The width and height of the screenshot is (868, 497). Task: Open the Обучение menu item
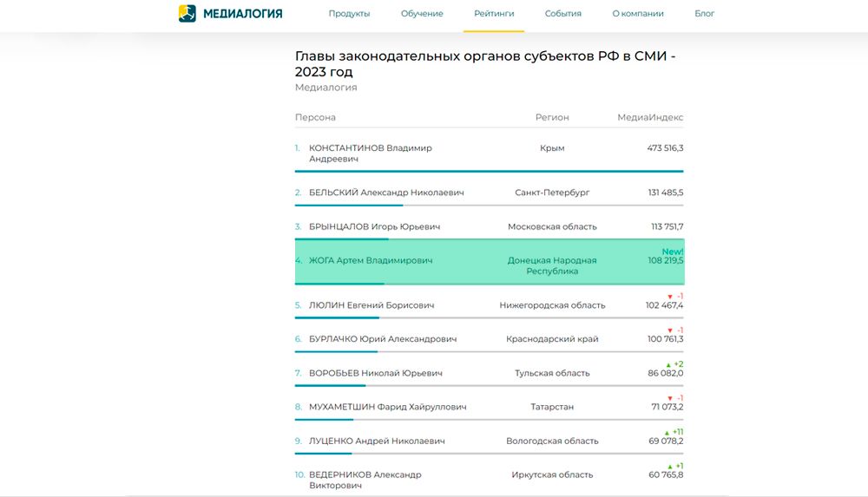click(422, 14)
